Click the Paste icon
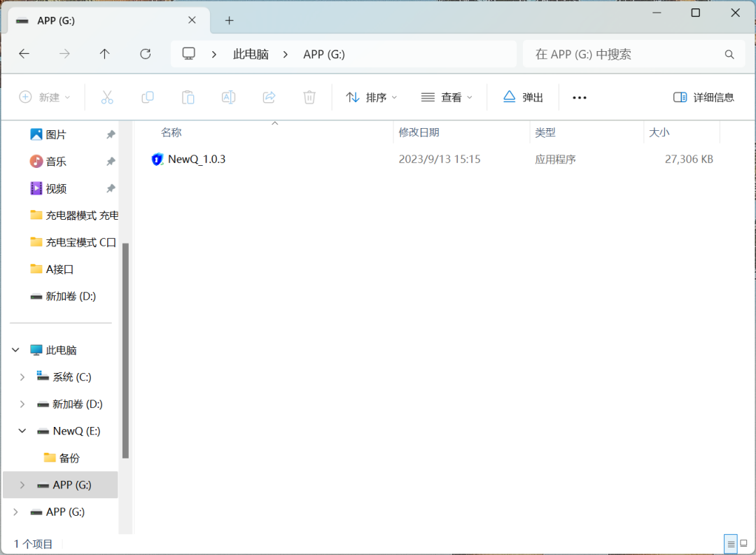The height and width of the screenshot is (555, 756). pos(188,97)
